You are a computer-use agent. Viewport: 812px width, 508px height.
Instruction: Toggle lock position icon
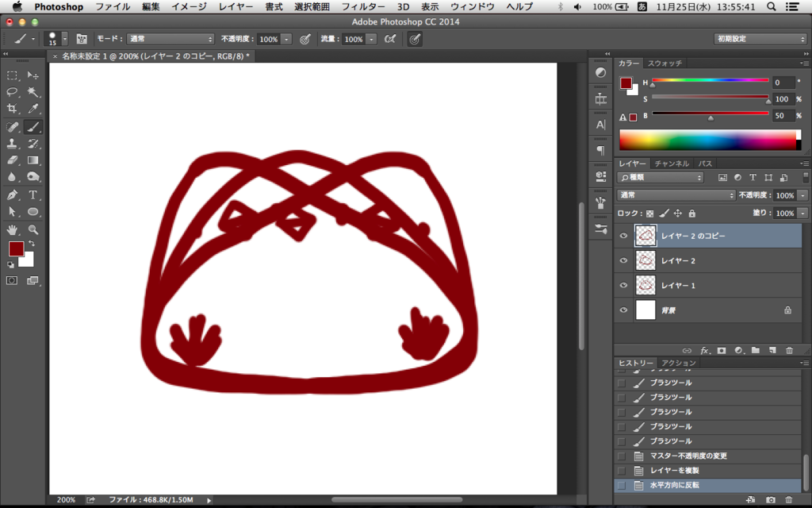pos(677,214)
